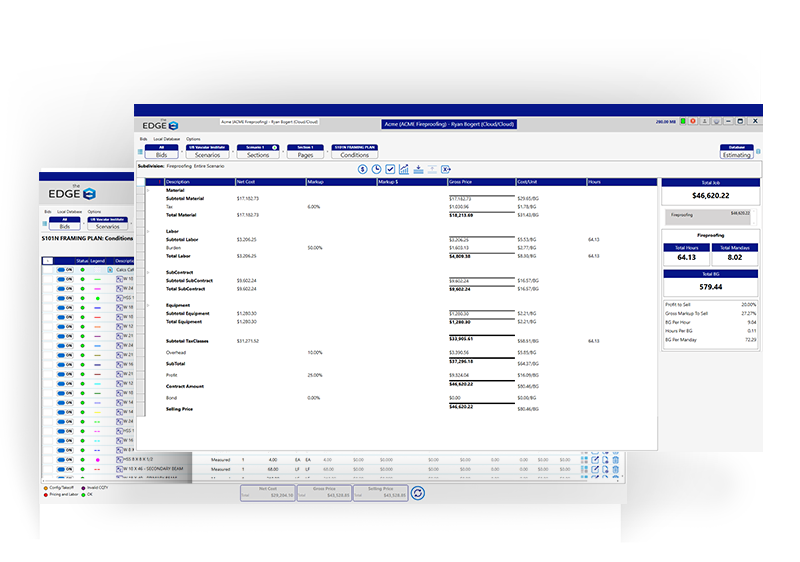800x562 pixels.
Task: Open the Bids menu in front window
Action: click(x=143, y=139)
